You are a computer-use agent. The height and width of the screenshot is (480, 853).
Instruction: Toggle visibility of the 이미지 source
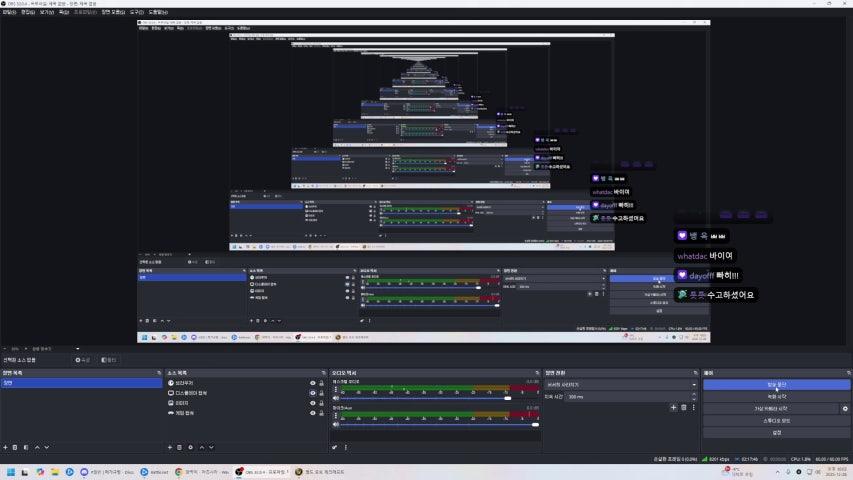pyautogui.click(x=313, y=403)
